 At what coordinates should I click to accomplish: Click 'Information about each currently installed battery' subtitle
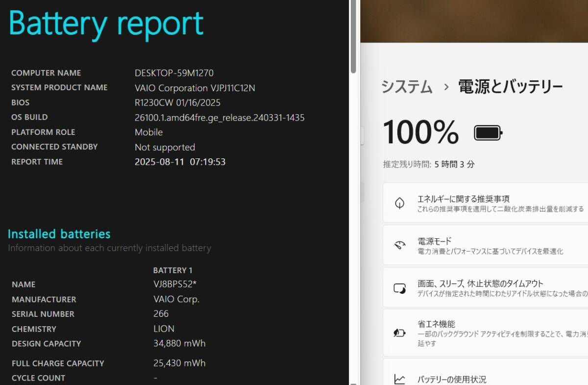109,248
